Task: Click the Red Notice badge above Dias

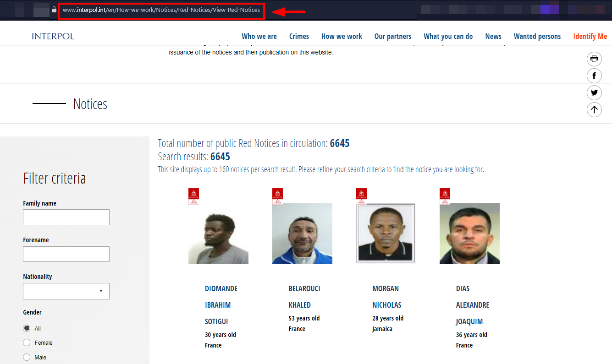Action: [445, 196]
